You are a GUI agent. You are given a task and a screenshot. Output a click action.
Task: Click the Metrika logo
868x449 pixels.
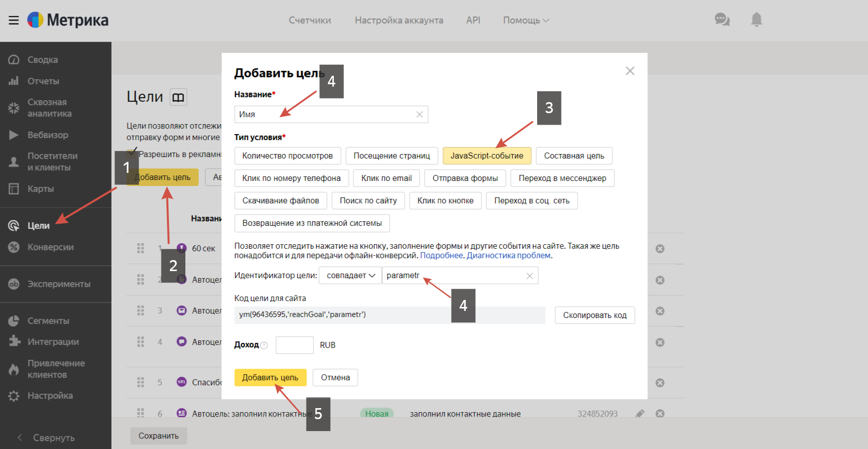tap(68, 20)
